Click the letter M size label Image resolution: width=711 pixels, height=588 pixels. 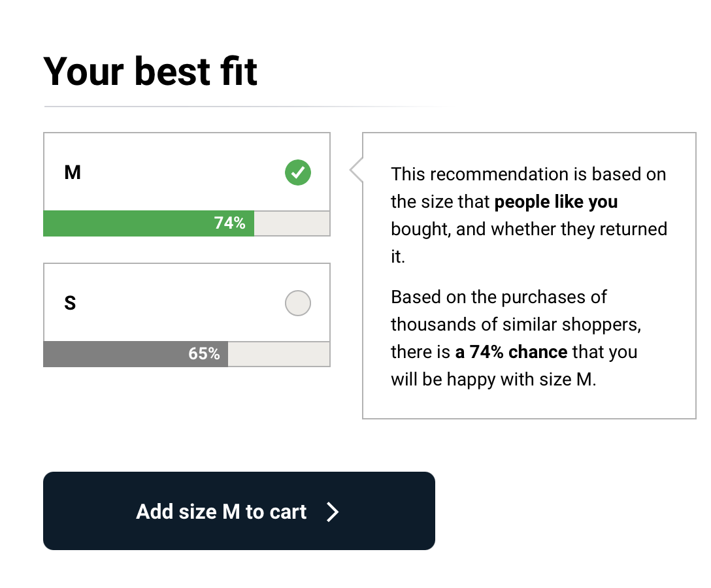pyautogui.click(x=73, y=173)
